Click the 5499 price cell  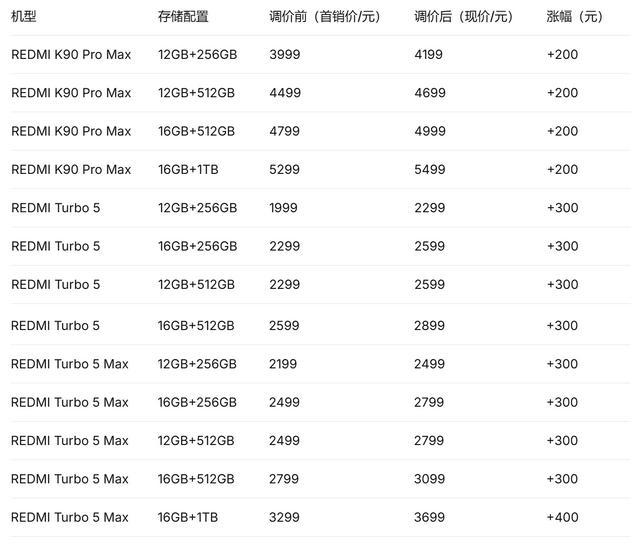428,170
